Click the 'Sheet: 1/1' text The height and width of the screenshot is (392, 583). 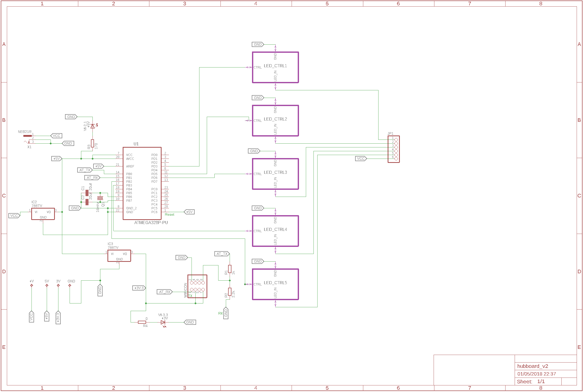(x=531, y=382)
